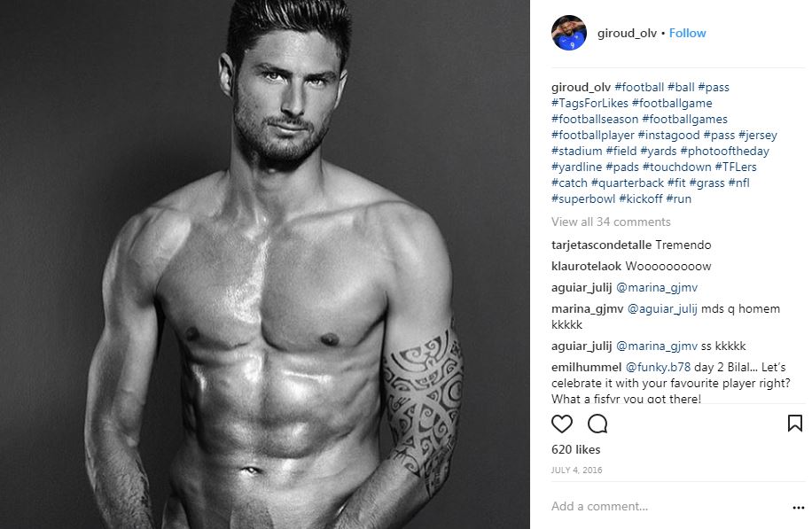Open the #football hashtag
Image resolution: width=812 pixels, height=529 pixels.
click(639, 88)
